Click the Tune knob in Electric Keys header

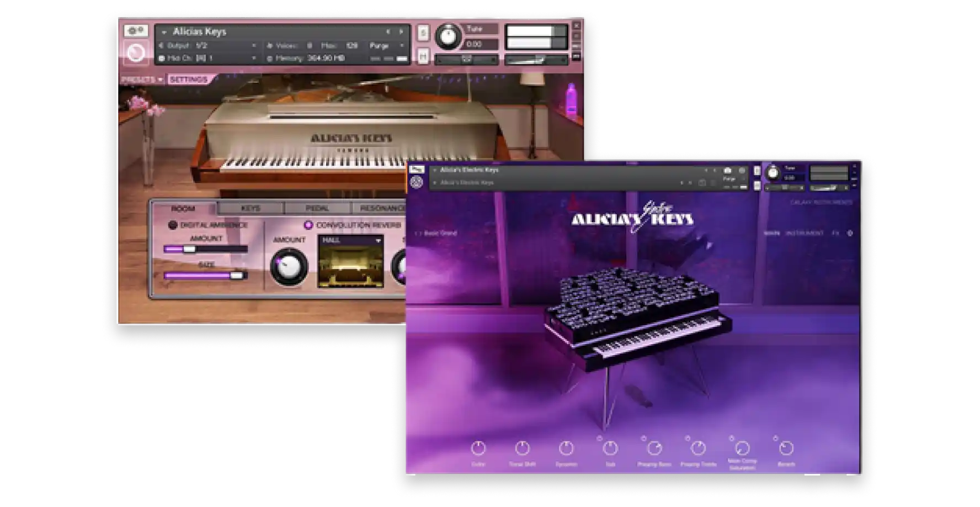[773, 173]
